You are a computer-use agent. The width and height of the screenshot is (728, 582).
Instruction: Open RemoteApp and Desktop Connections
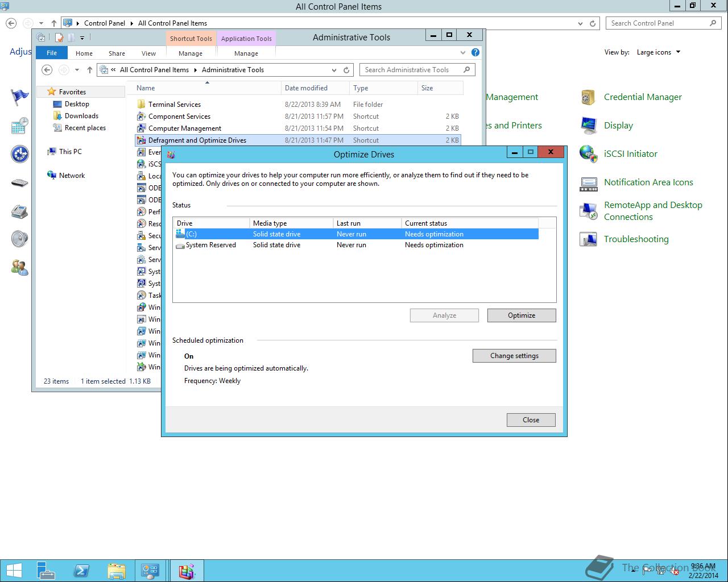(653, 211)
